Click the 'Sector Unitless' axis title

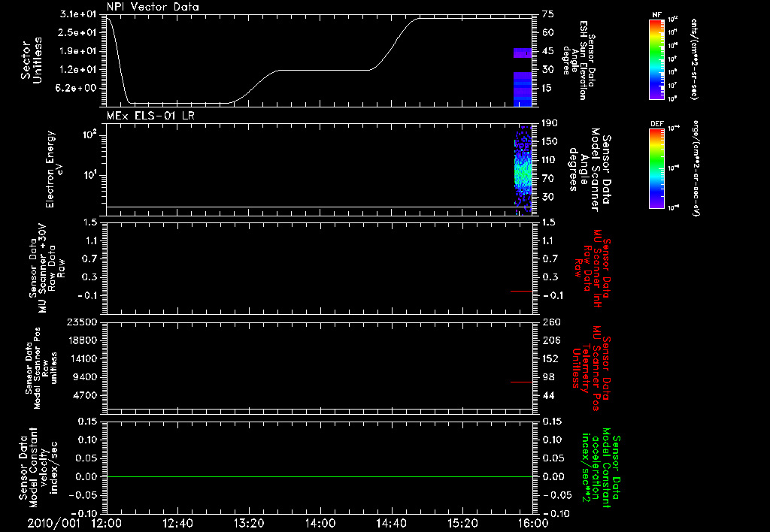click(x=32, y=60)
